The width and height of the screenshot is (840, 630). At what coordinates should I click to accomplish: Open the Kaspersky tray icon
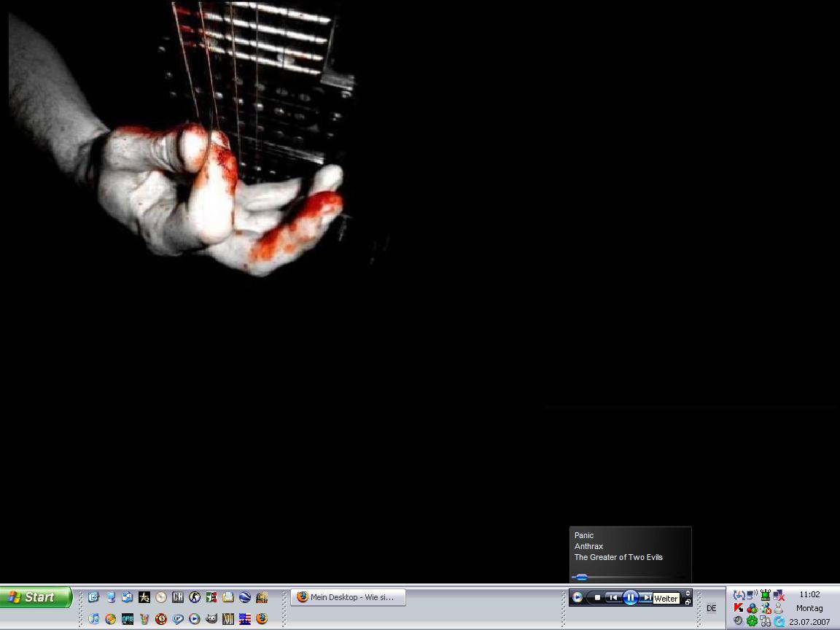click(739, 608)
